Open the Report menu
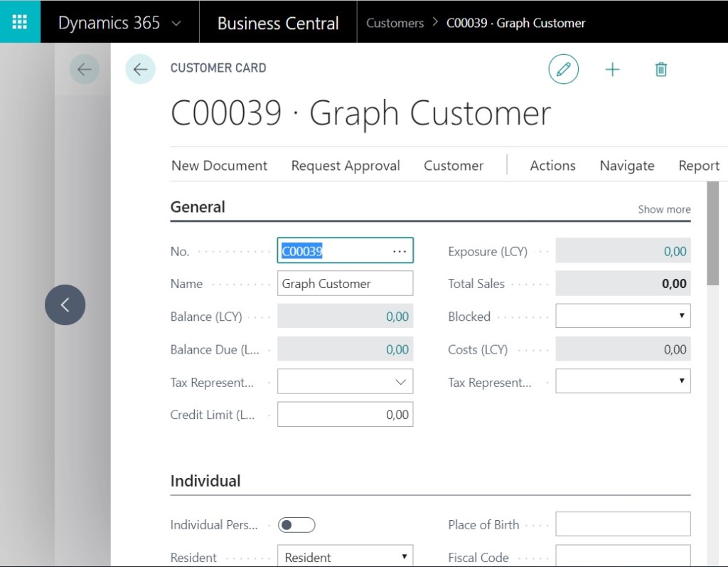 click(x=699, y=166)
